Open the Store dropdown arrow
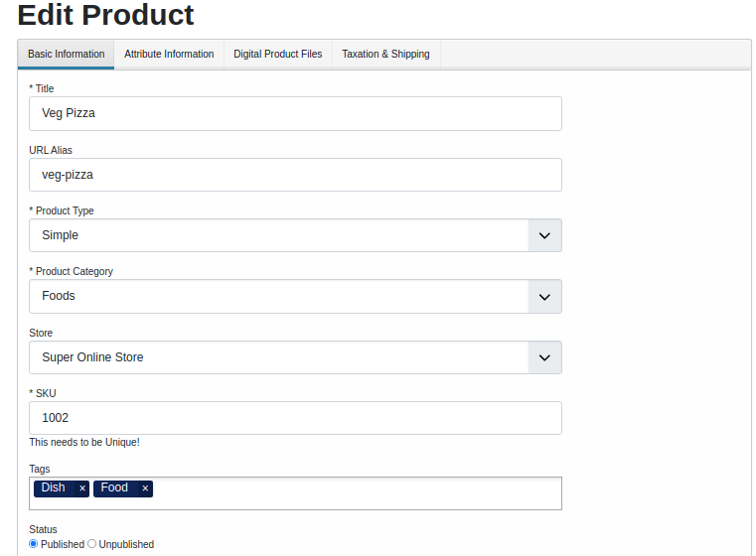 coord(544,357)
